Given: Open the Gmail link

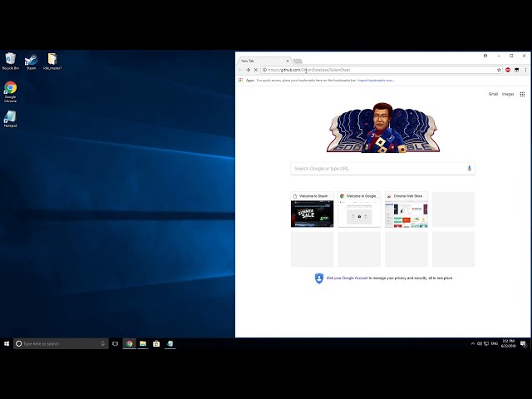Looking at the screenshot, I should pos(493,94).
